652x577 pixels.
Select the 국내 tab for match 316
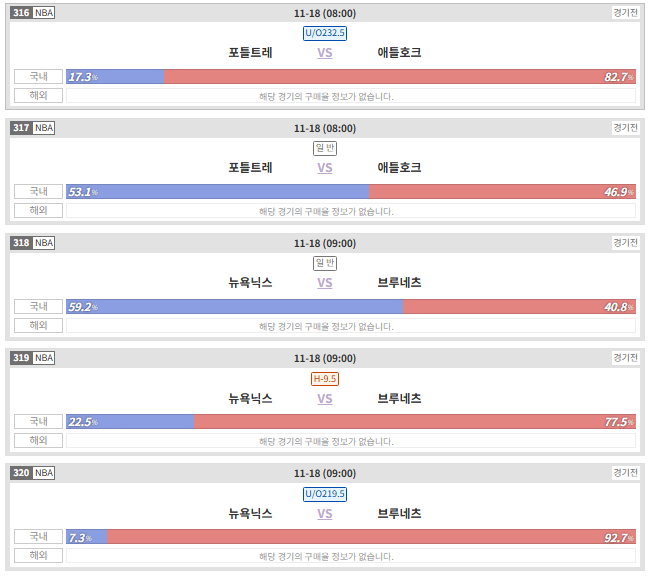39,76
